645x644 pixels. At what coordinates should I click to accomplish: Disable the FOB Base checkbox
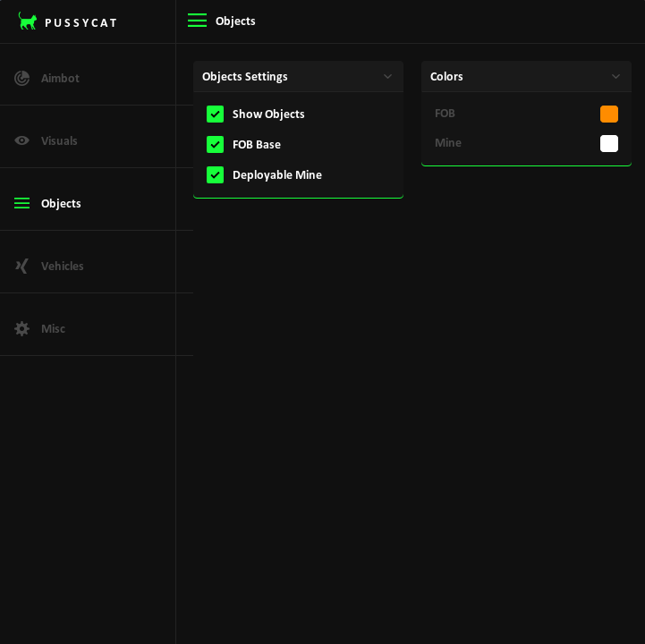215,144
